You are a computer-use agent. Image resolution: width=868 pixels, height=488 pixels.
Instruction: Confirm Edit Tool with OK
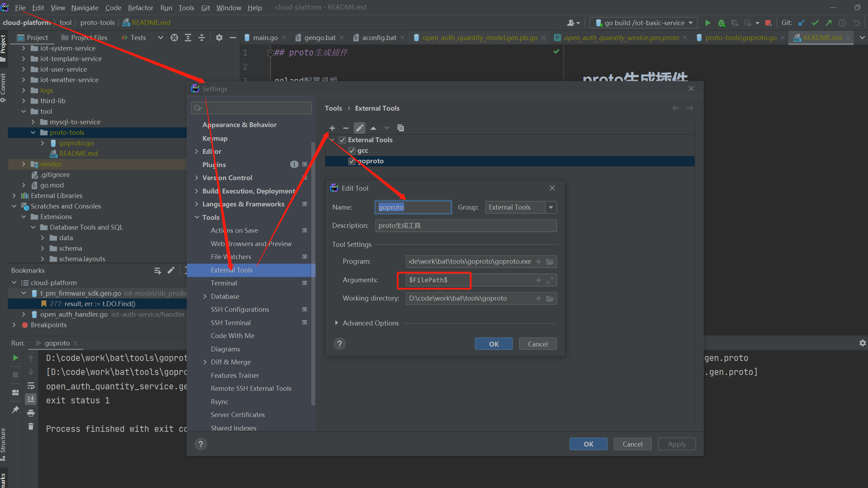[x=494, y=344]
